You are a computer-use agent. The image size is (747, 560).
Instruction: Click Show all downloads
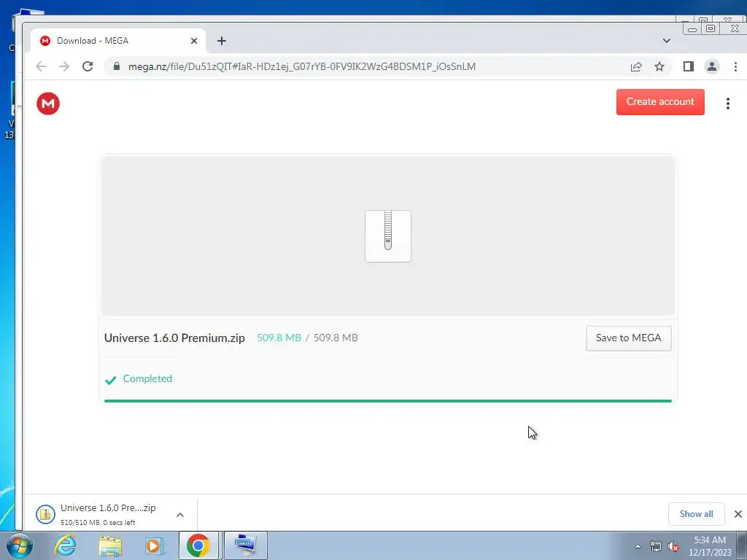click(x=696, y=514)
